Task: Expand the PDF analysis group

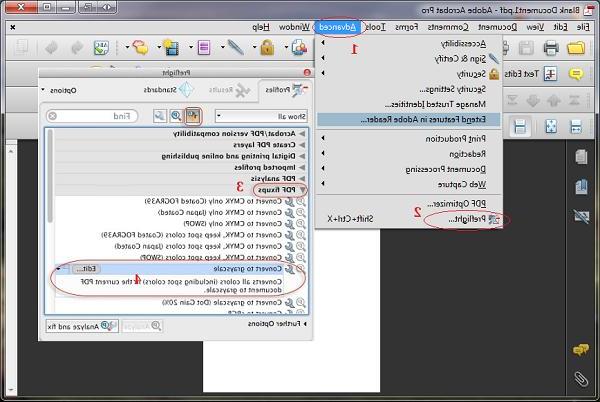Action: tap(302, 179)
